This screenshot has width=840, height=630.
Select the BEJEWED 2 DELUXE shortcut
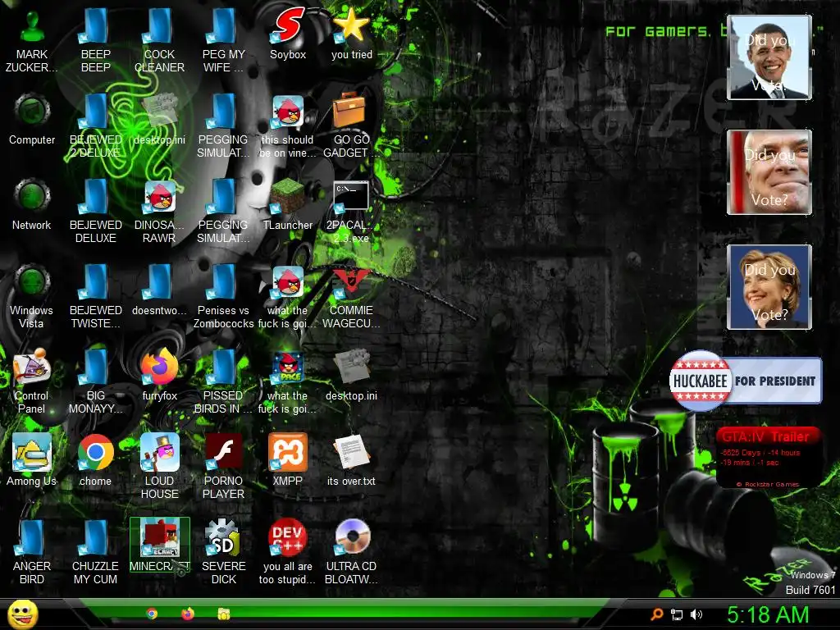click(95, 126)
